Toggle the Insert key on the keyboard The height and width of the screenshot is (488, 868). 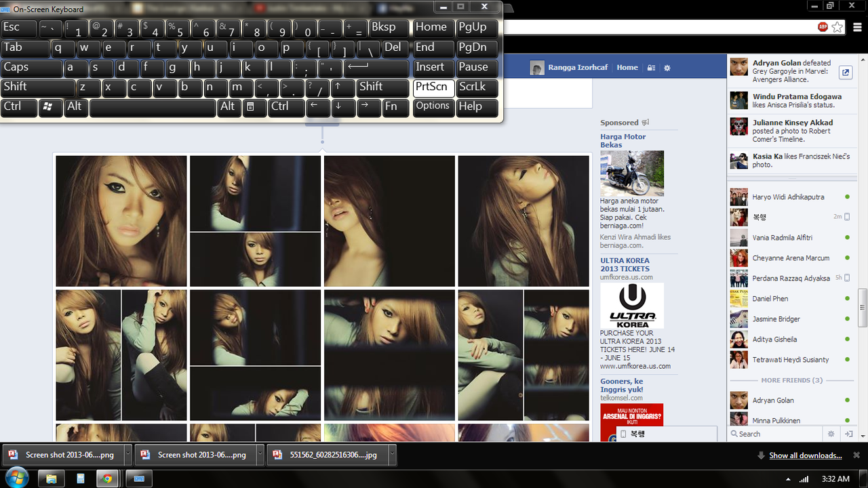(434, 68)
